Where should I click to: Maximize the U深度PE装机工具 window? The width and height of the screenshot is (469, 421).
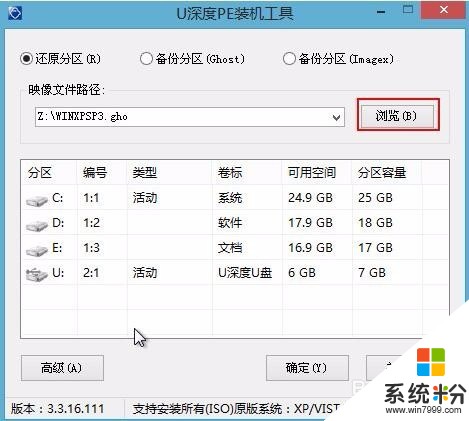pos(408,10)
